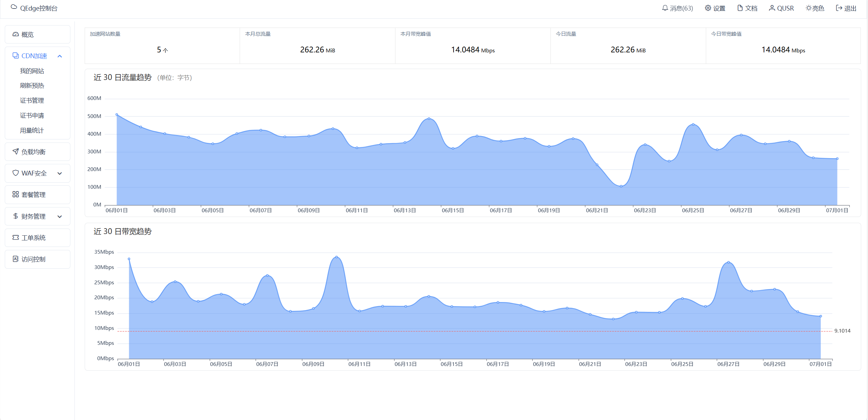Image resolution: width=868 pixels, height=420 pixels.
Task: Open 刷新预热 in CDN menu
Action: 32,86
